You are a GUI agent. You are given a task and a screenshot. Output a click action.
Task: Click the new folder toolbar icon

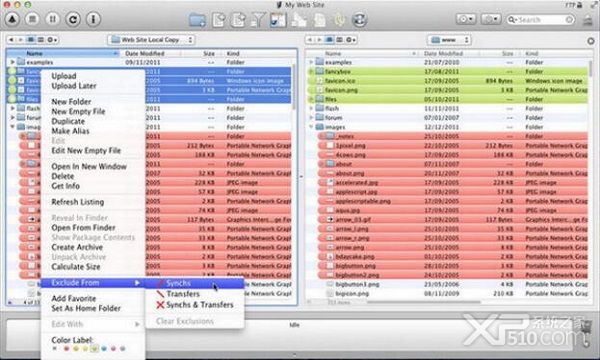(197, 20)
